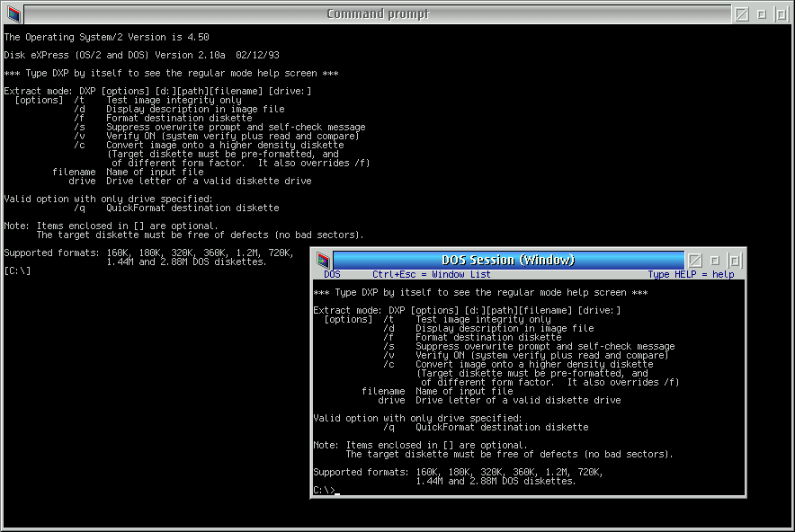Click the "Extract mode:" line in DOS Session window

[x=467, y=310]
